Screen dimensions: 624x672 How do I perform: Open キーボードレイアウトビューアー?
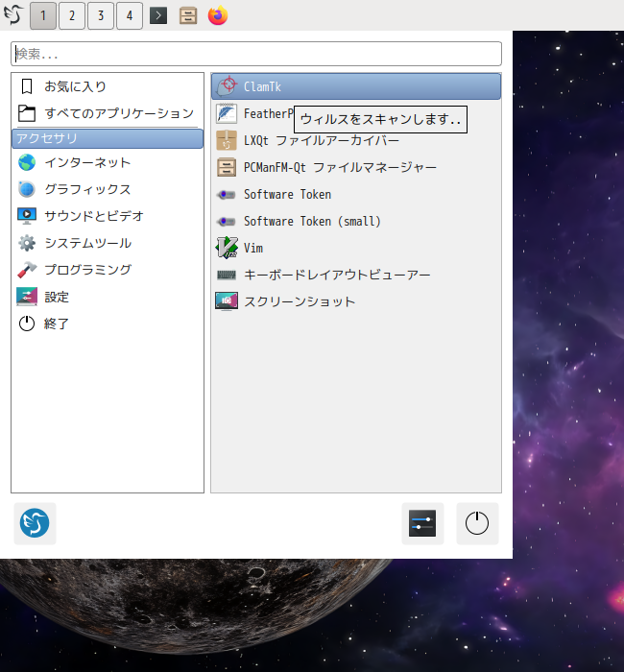[356, 275]
